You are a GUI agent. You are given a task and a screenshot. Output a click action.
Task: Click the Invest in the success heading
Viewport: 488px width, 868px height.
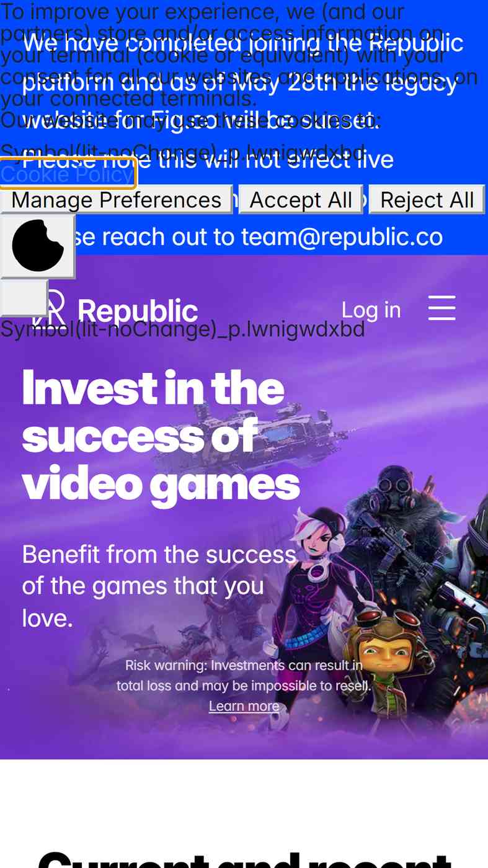(x=161, y=436)
